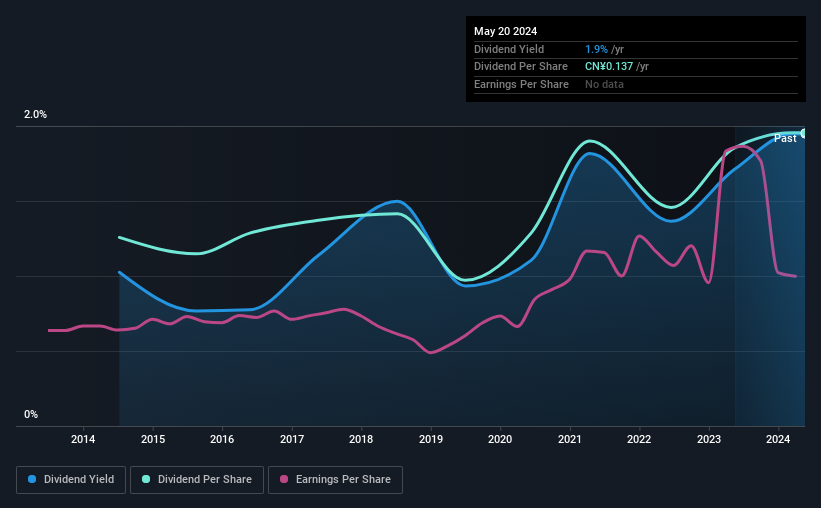Viewport: 821px width, 508px height.
Task: Select the 2024 label on x-axis
Action: pos(778,439)
